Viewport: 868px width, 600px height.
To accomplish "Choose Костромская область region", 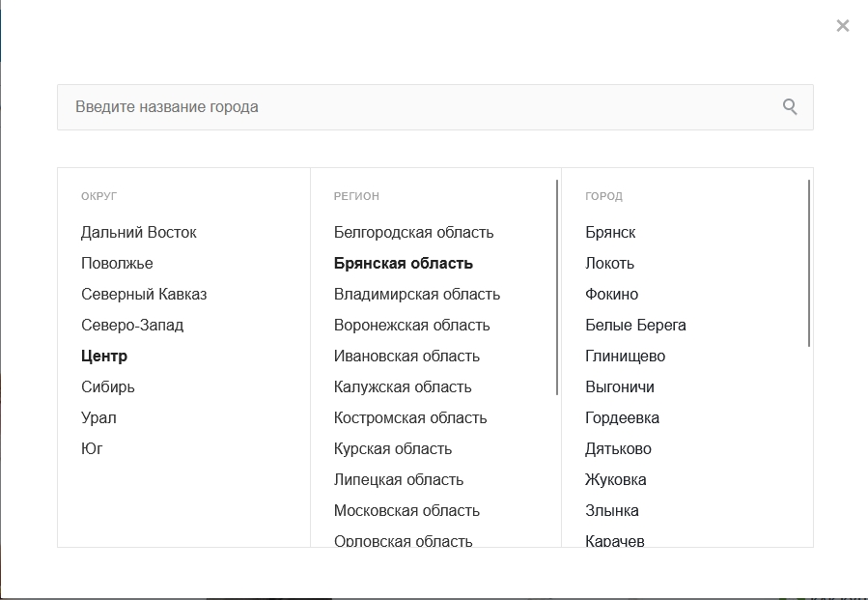I will coord(410,417).
